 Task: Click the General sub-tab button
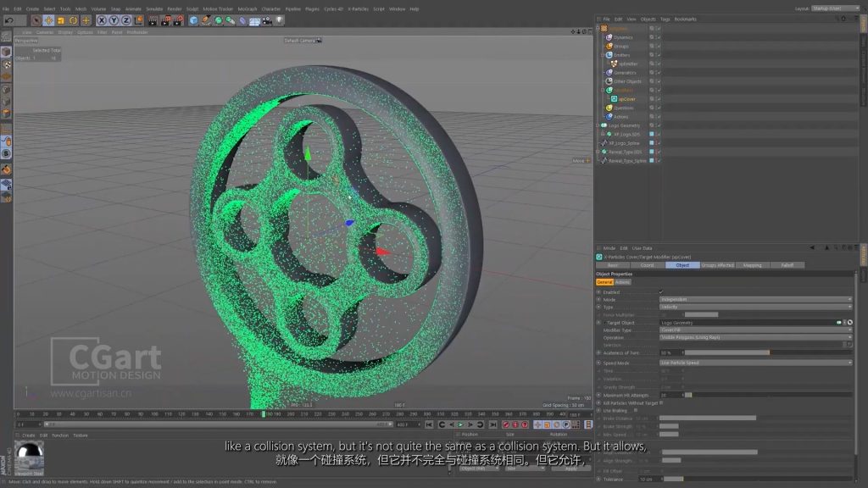click(x=604, y=282)
